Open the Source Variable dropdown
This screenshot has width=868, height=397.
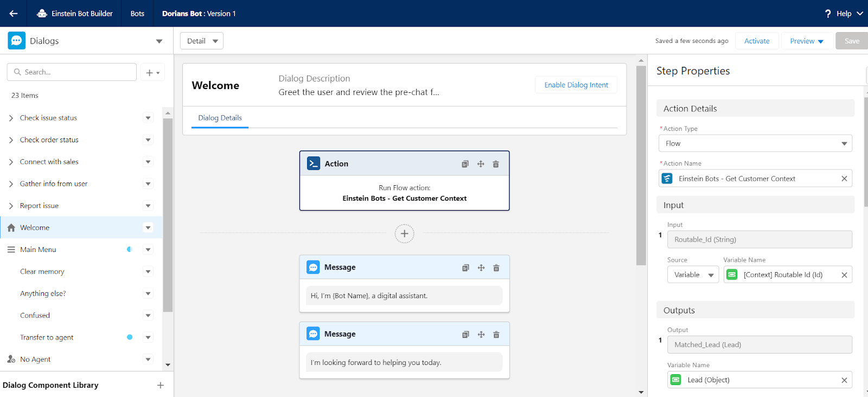click(x=693, y=275)
